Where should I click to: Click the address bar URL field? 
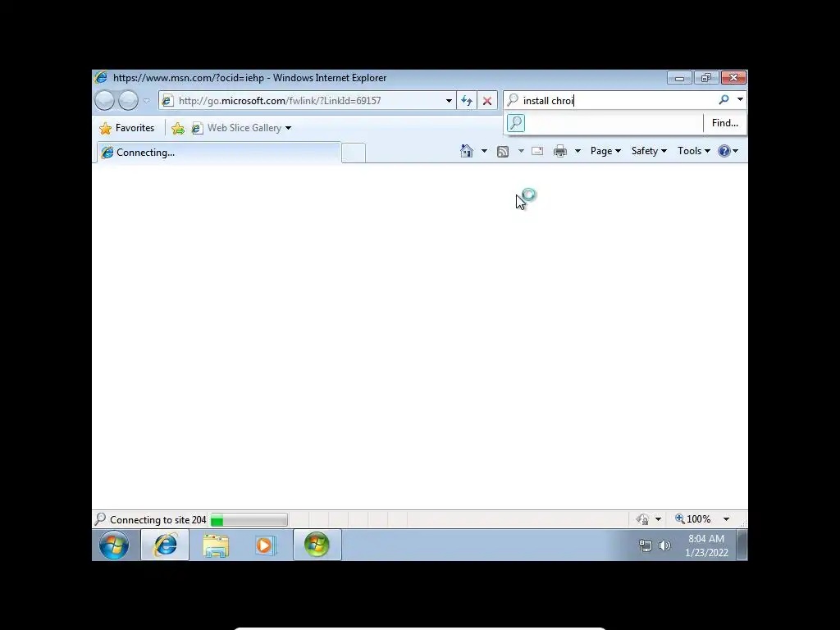tap(308, 101)
